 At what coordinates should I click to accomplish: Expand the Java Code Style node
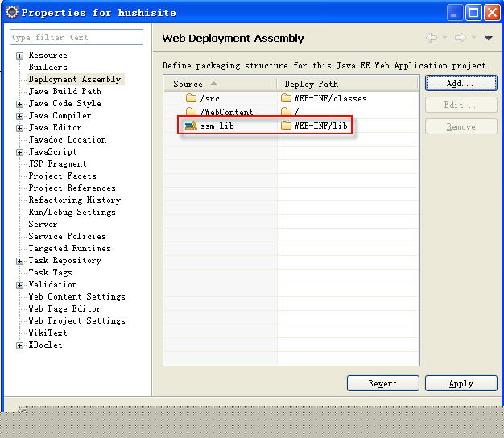[x=19, y=104]
